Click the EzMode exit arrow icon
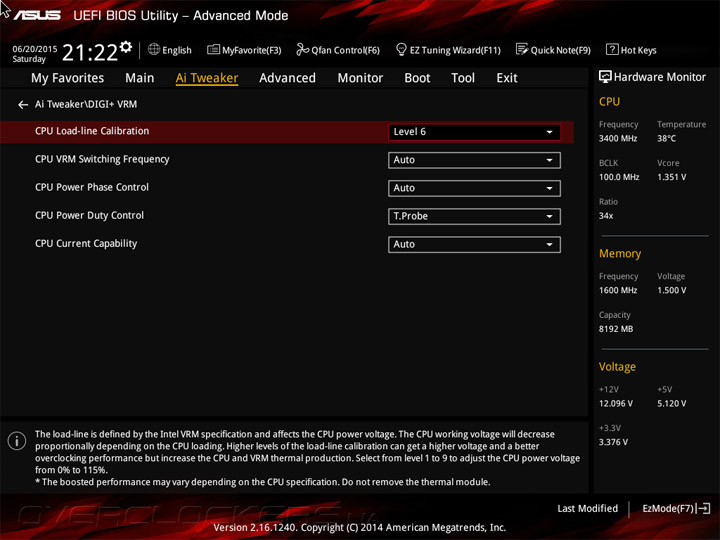 coord(704,508)
